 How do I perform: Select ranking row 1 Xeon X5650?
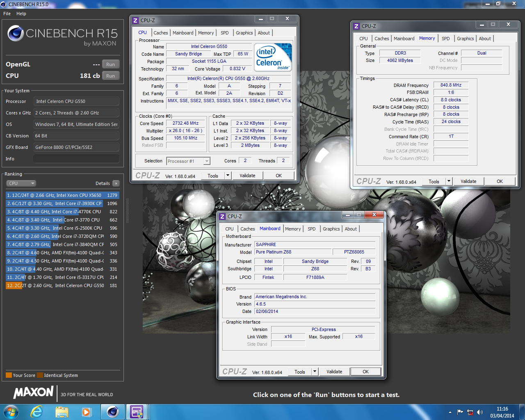click(62, 195)
